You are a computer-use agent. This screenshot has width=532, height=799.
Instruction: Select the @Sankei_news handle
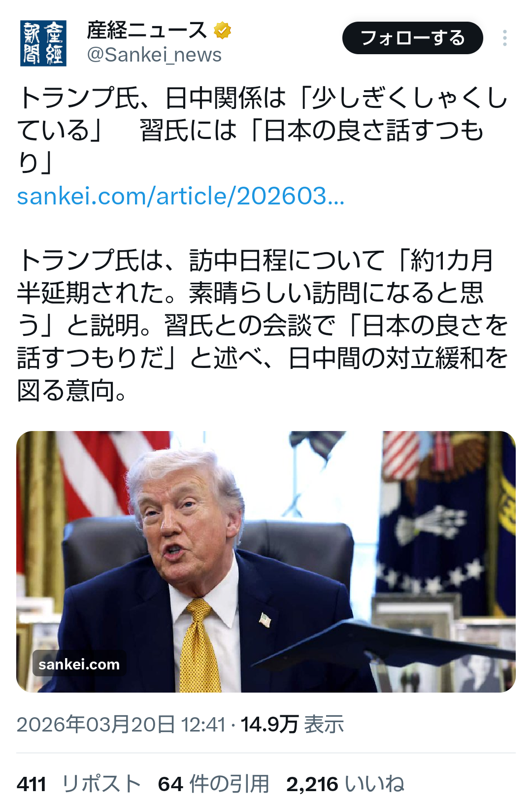coord(154,55)
